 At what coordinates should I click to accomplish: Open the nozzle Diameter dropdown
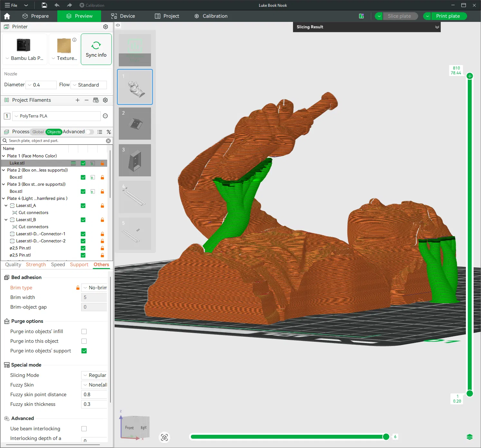[41, 85]
